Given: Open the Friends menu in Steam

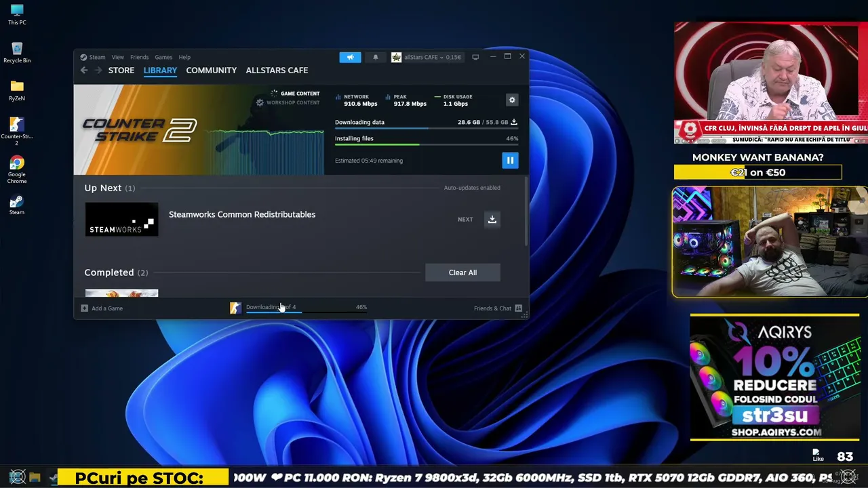Looking at the screenshot, I should click(x=139, y=58).
